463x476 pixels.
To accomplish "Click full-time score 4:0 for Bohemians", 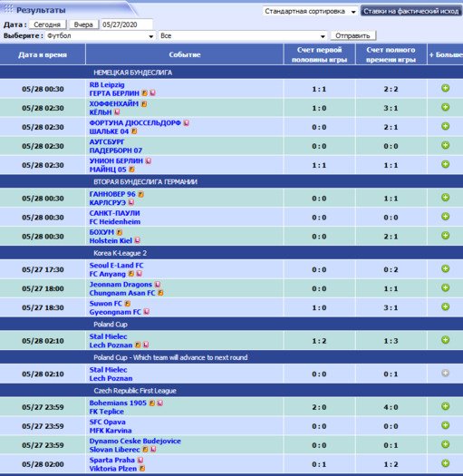I will pyautogui.click(x=391, y=407).
